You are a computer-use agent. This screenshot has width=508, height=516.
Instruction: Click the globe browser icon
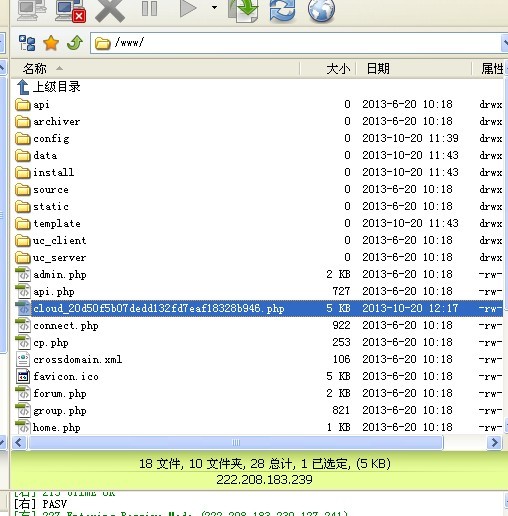click(x=321, y=11)
